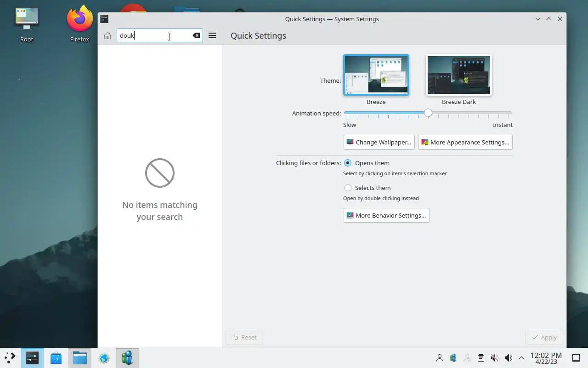588x368 pixels.
Task: Click System Settings in the taskbar
Action: tap(32, 358)
